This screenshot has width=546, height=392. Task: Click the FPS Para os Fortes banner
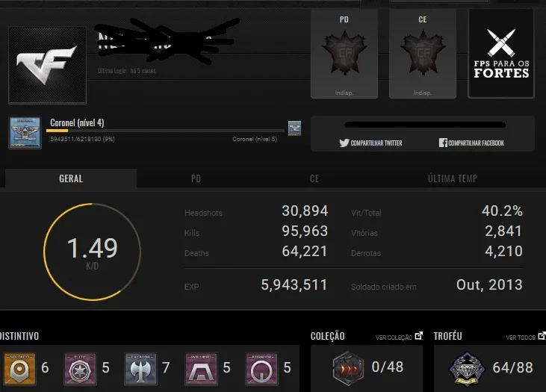(x=501, y=53)
